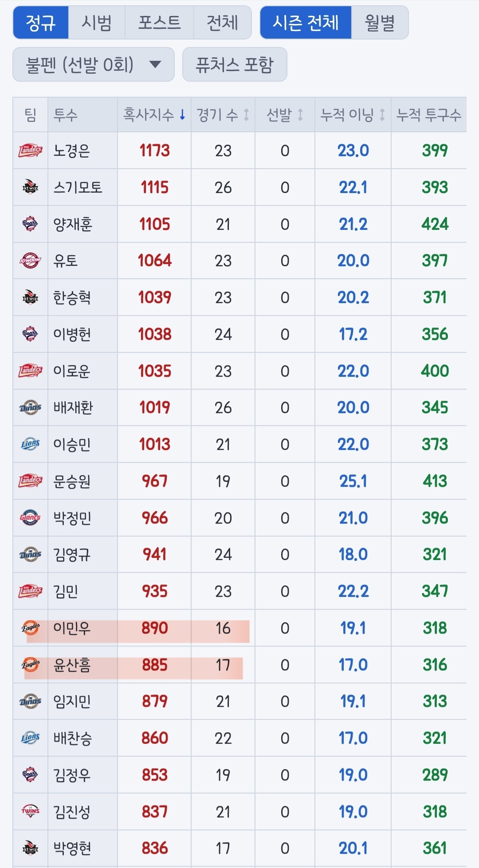Select 시즌 전체 full season view
Viewport: 479px width, 868px height.
pyautogui.click(x=306, y=23)
